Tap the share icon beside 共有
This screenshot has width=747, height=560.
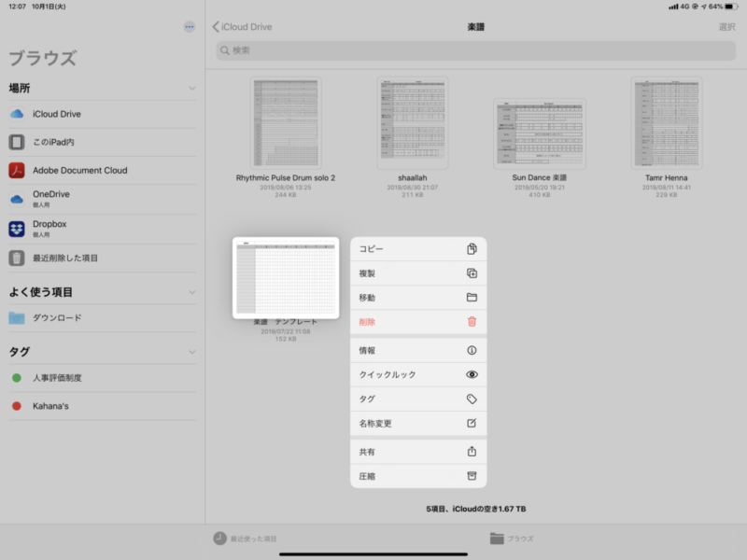(472, 452)
